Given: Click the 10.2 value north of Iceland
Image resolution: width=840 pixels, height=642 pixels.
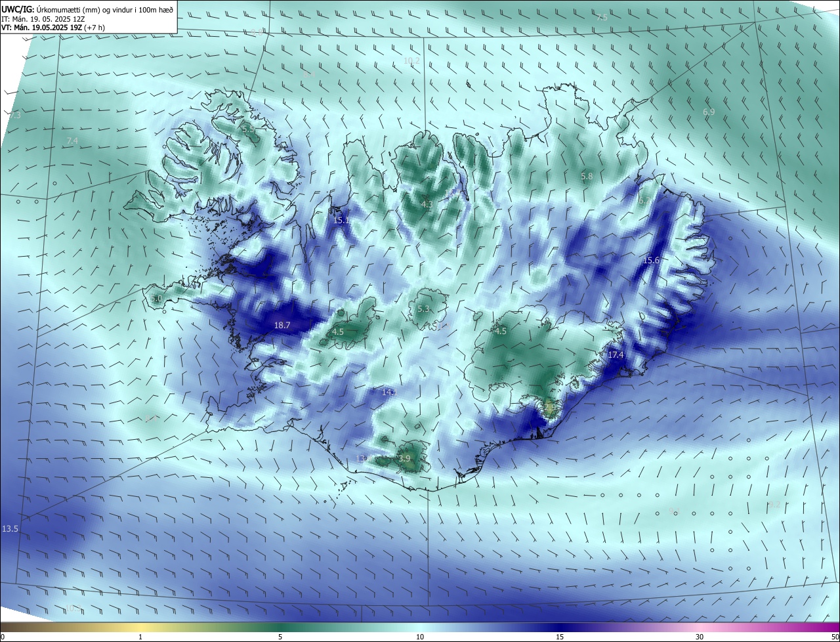Looking at the screenshot, I should click(x=411, y=60).
